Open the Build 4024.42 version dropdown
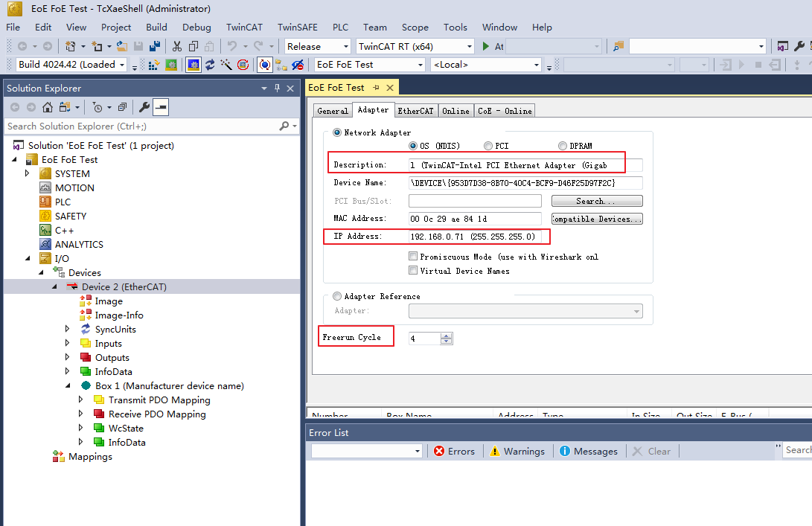The height and width of the screenshot is (526, 812). point(122,65)
